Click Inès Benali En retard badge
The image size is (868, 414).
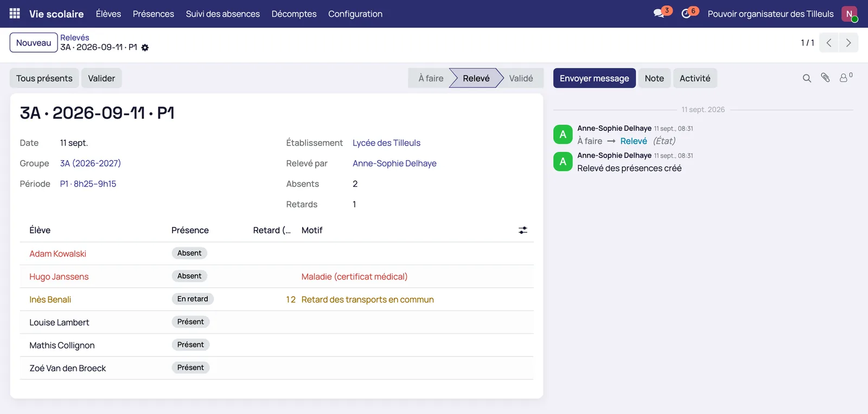tap(193, 299)
